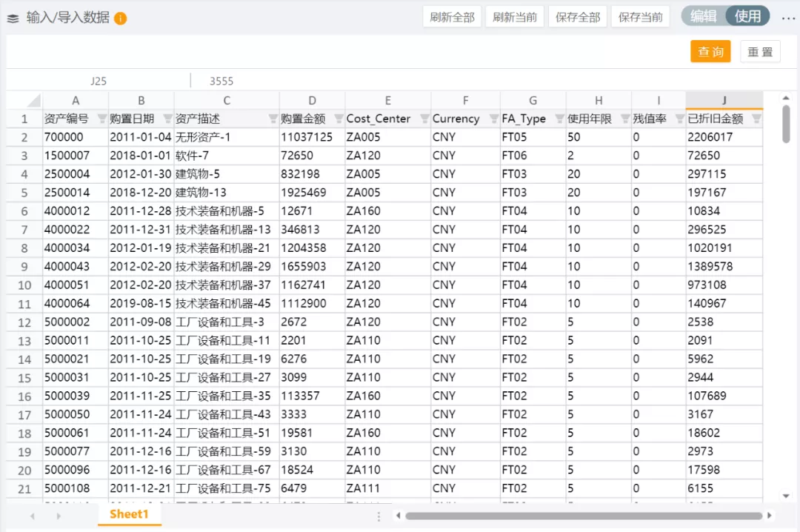The height and width of the screenshot is (532, 800).
Task: Click the orange info icon beside the title
Action: coord(121,19)
